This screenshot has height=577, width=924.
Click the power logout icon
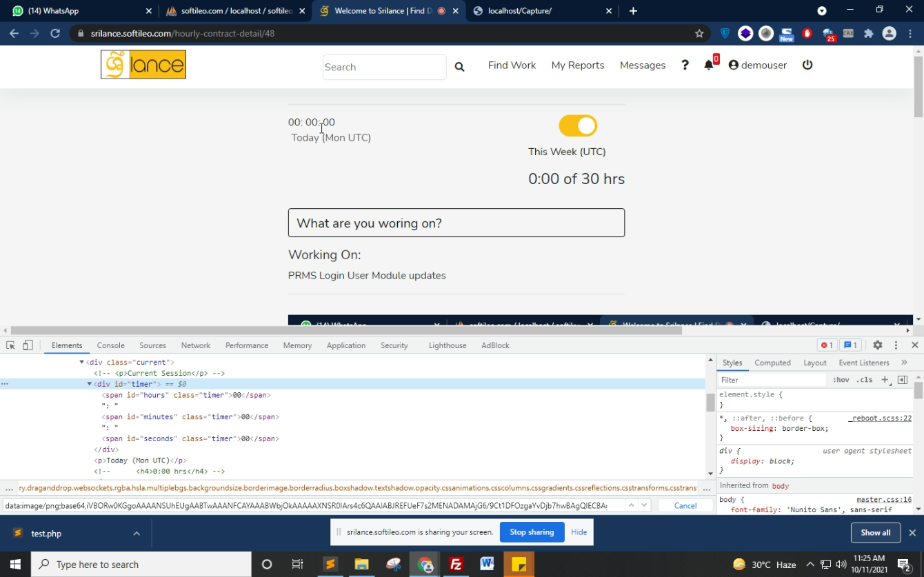point(807,65)
